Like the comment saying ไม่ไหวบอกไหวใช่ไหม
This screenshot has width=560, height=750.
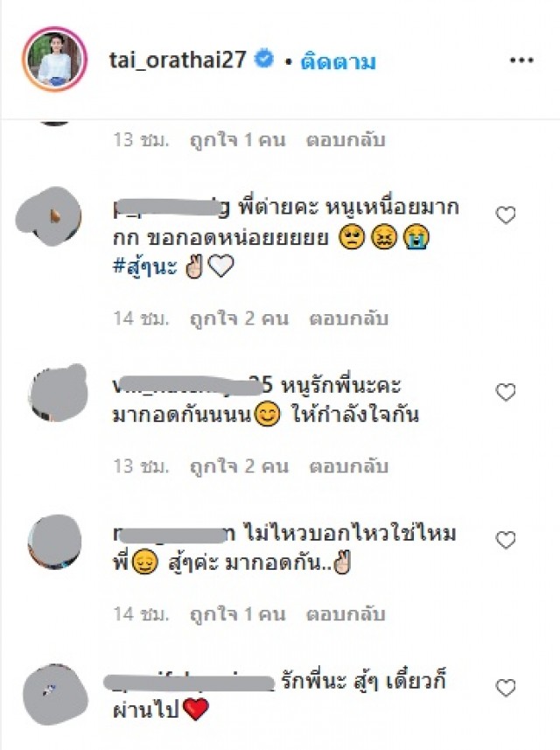click(506, 540)
